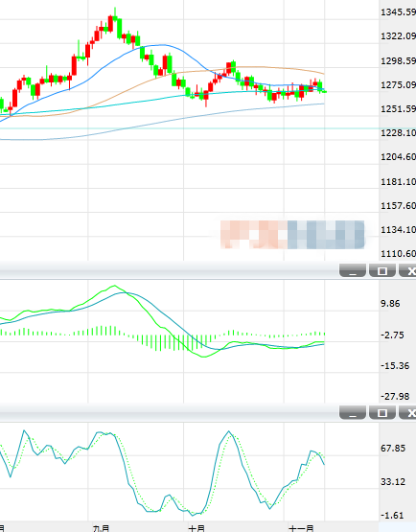Click the 十月 label on time axis

[196, 528]
